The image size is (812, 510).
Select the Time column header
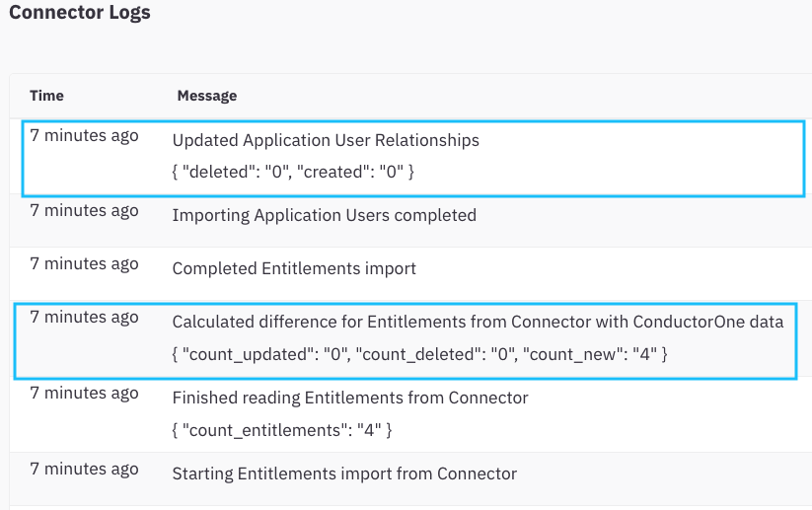(x=46, y=96)
